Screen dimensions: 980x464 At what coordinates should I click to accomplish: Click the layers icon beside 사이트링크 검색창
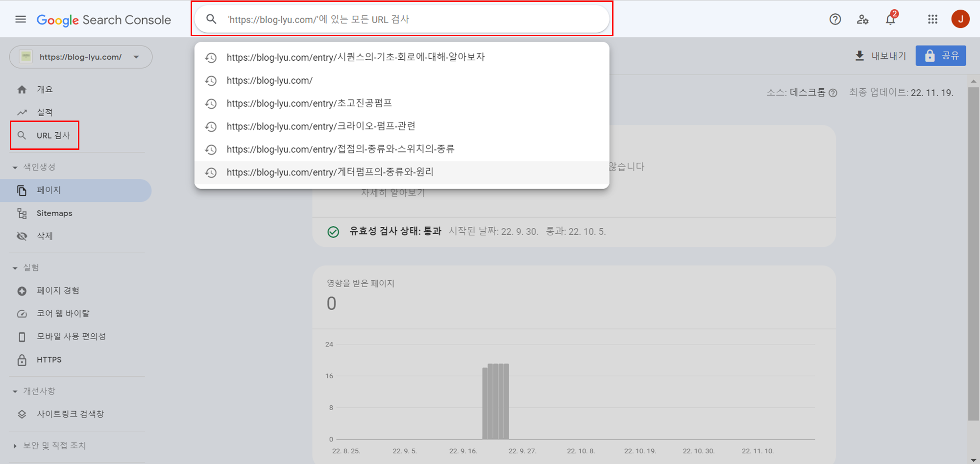(22, 414)
